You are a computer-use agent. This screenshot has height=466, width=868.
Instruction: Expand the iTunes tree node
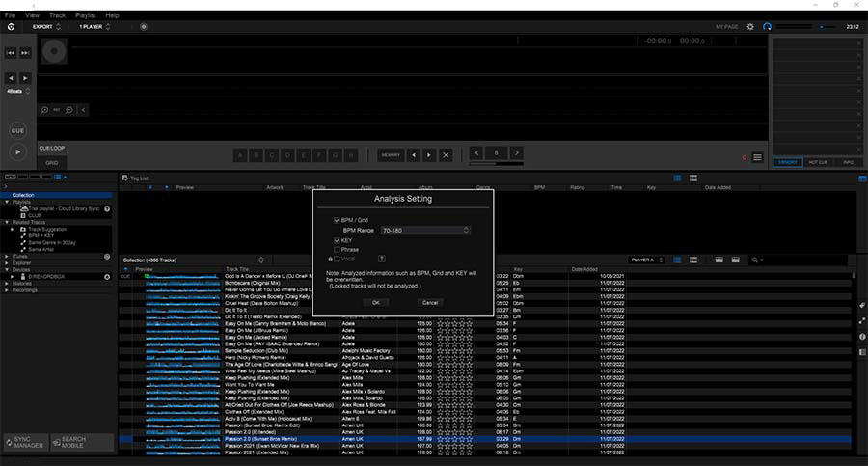point(7,257)
